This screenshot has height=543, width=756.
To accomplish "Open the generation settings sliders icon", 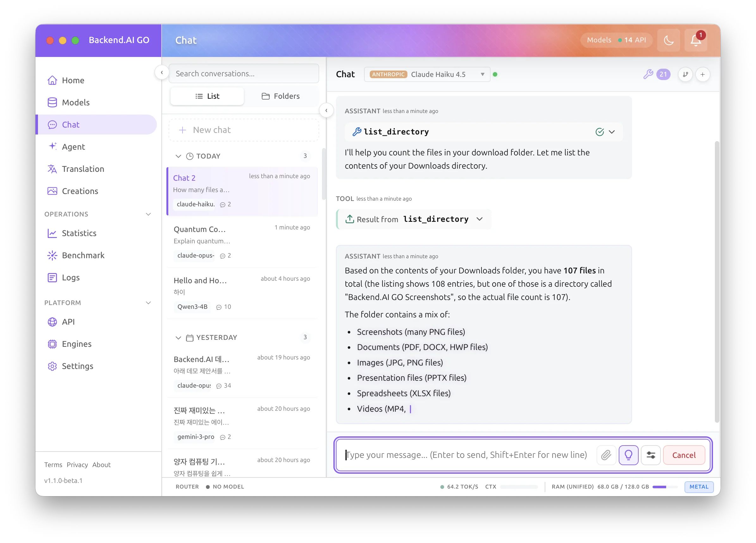I will pos(650,455).
